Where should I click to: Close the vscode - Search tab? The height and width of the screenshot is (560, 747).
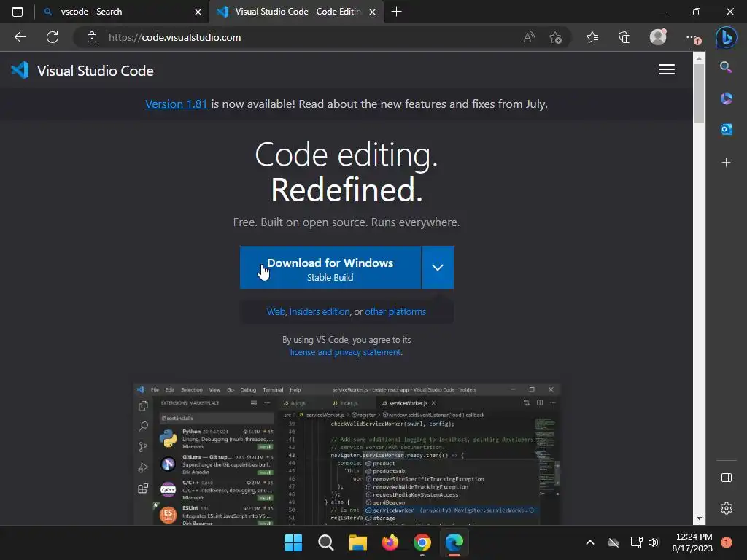pos(198,12)
